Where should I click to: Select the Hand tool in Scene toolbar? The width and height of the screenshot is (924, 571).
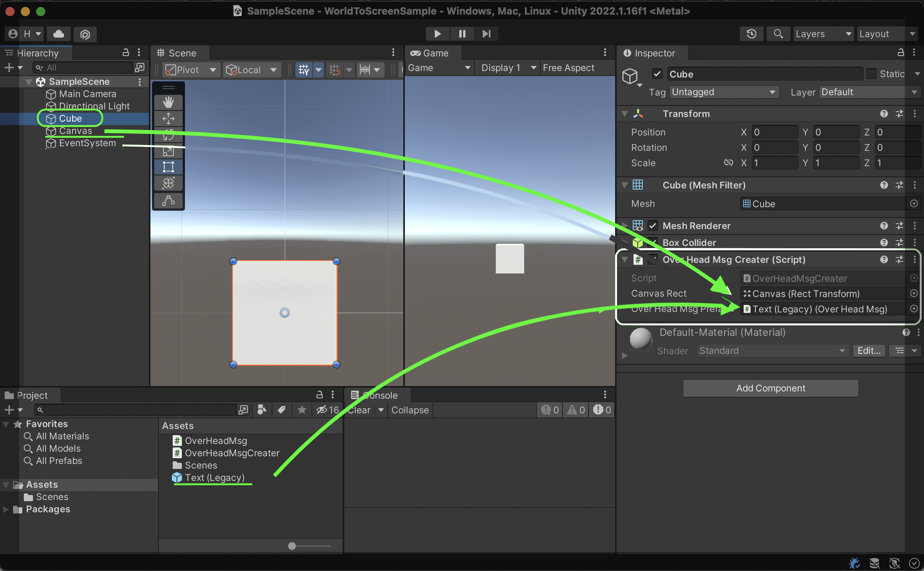pyautogui.click(x=168, y=102)
